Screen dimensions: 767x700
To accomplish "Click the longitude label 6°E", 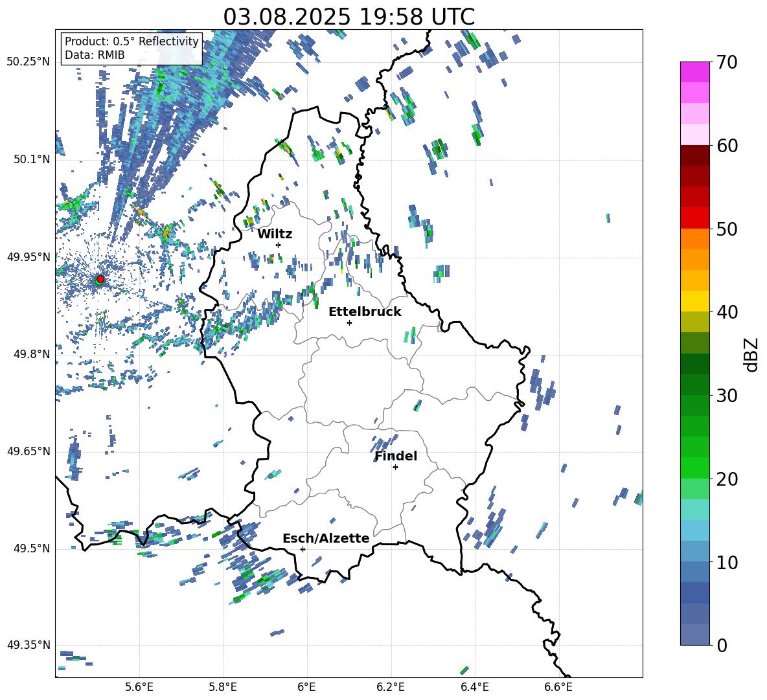I will click(x=306, y=687).
